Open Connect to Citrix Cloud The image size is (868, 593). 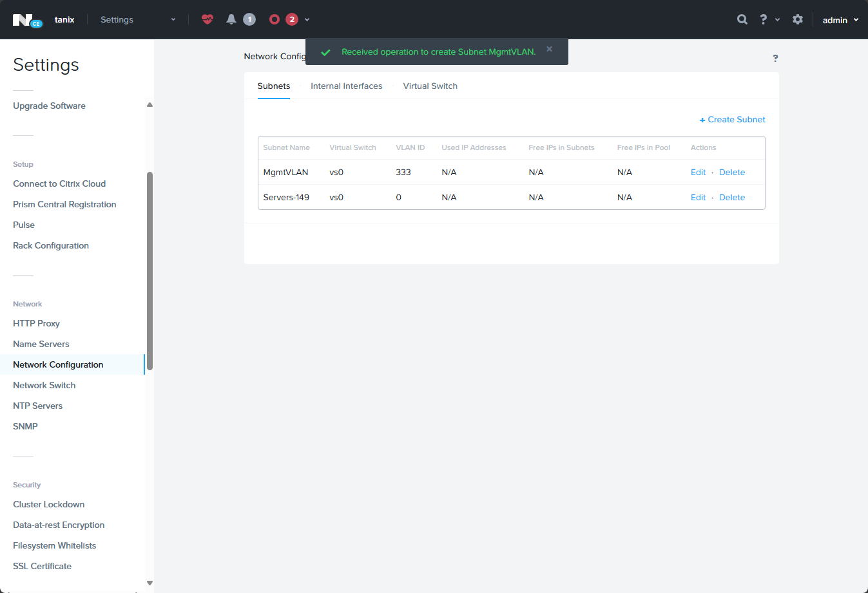tap(59, 184)
